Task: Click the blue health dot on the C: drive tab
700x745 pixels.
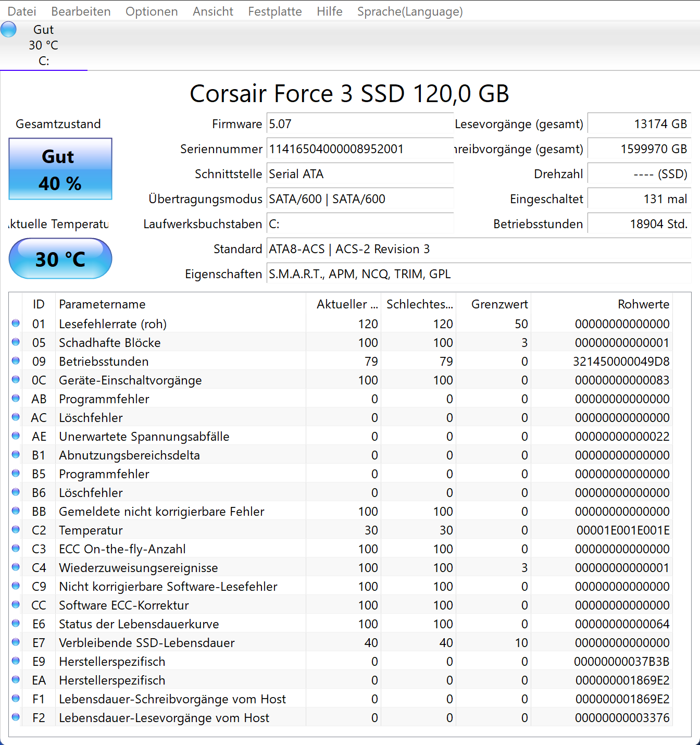Action: point(9,29)
